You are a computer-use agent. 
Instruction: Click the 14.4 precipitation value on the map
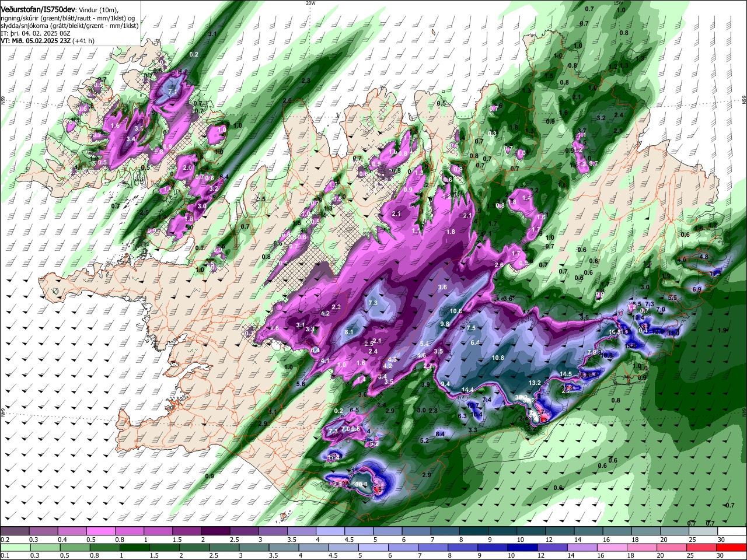click(467, 390)
